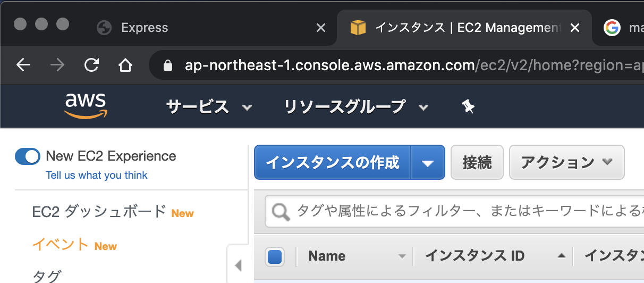Click the browser address bar URL
Image resolution: width=644 pixels, height=283 pixels.
[396, 65]
